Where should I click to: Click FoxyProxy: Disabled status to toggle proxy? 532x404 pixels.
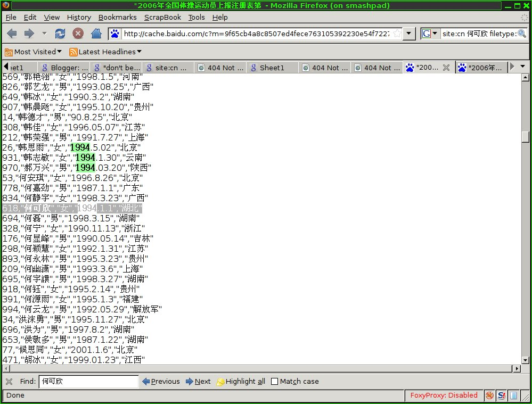(444, 395)
